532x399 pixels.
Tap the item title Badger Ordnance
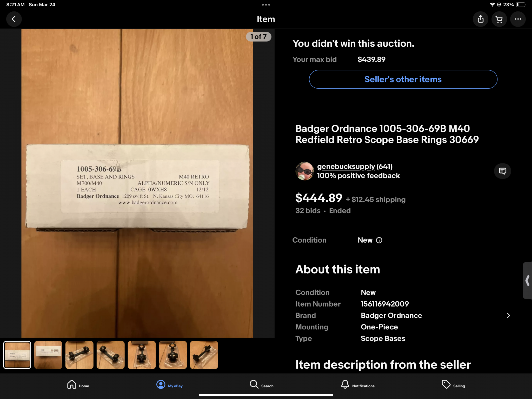[387, 134]
